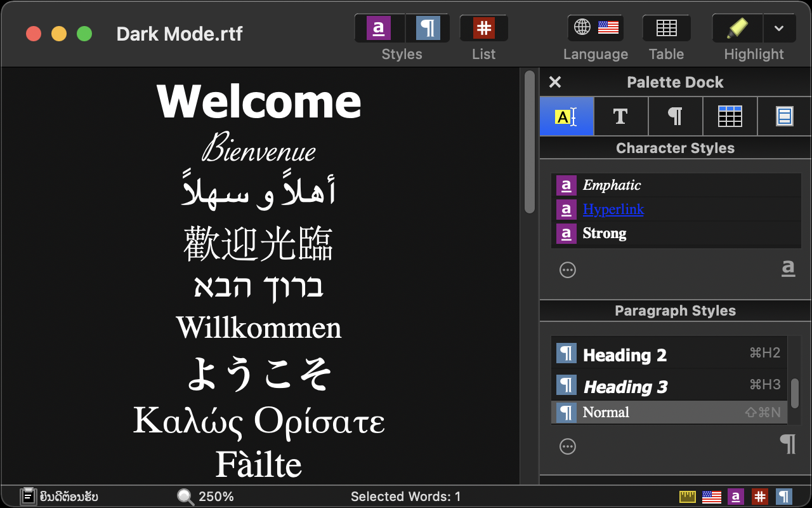Viewport: 812px width, 508px height.
Task: Apply the yellow Highlight marker
Action: tap(737, 29)
